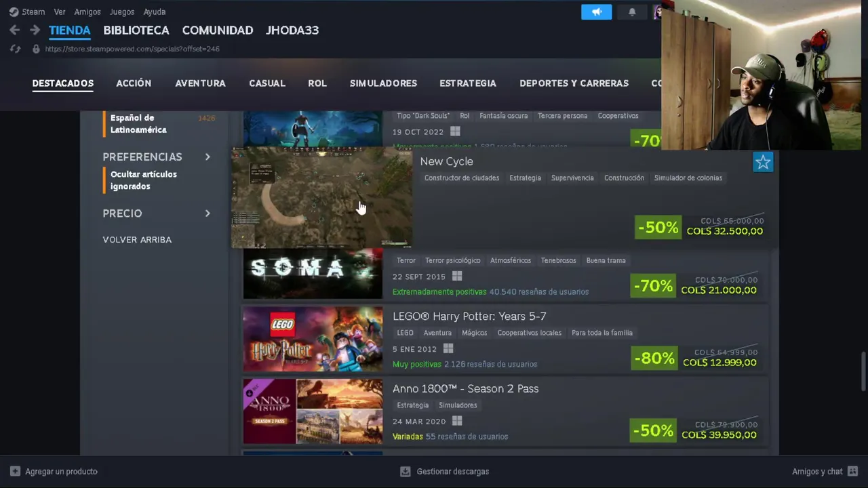Select ESTRATEGIA category tab
868x488 pixels.
(x=468, y=83)
